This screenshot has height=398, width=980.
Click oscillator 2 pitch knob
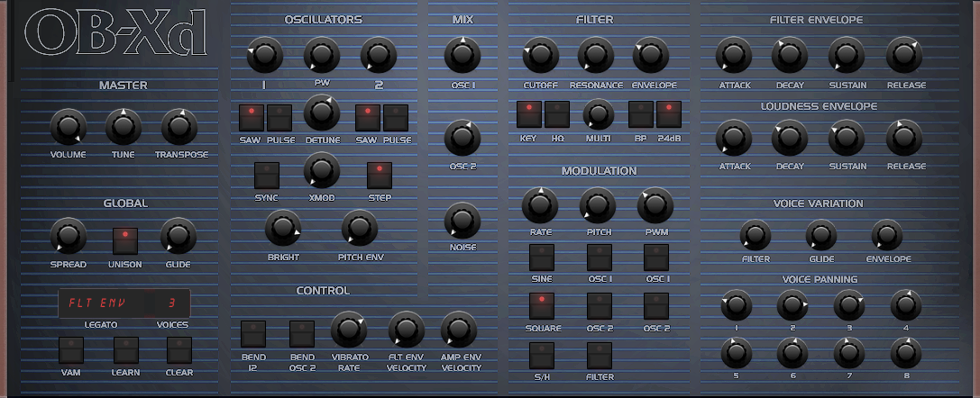point(379,55)
